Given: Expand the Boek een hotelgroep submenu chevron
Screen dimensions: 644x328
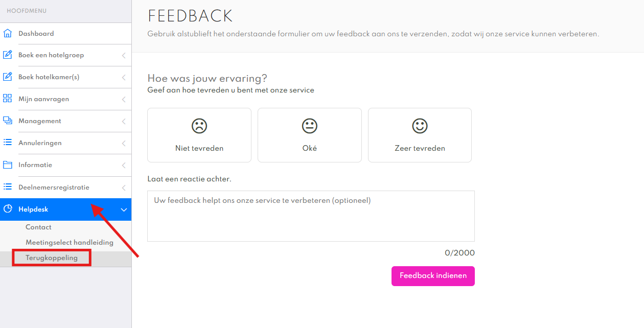Looking at the screenshot, I should [124, 56].
